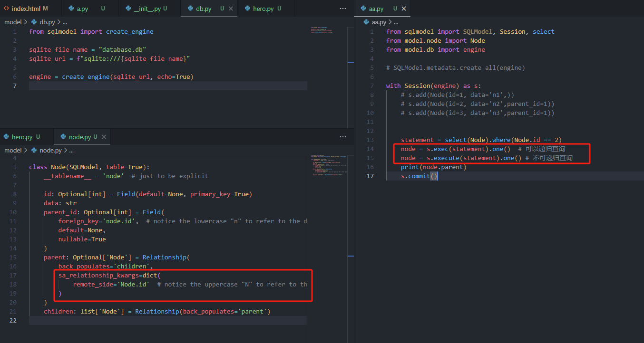This screenshot has height=343, width=644.
Task: Click "remote_side='Node.id'" in node.py
Action: (x=111, y=284)
